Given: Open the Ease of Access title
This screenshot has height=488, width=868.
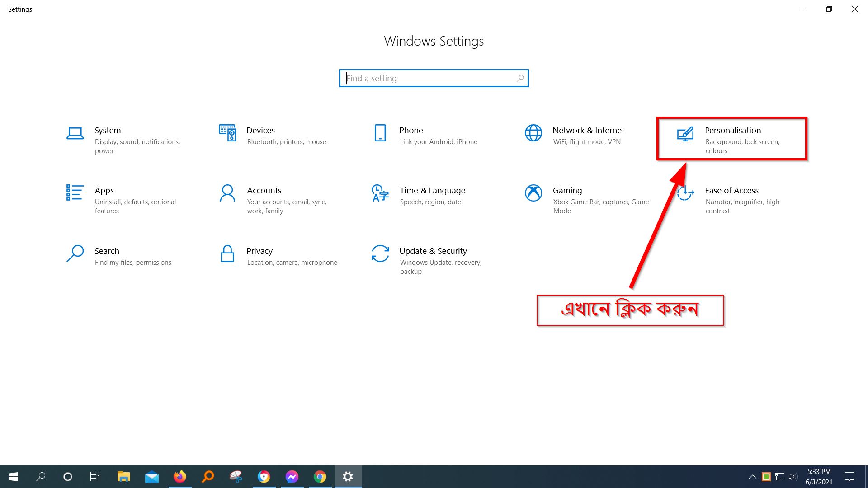Looking at the screenshot, I should [x=731, y=190].
